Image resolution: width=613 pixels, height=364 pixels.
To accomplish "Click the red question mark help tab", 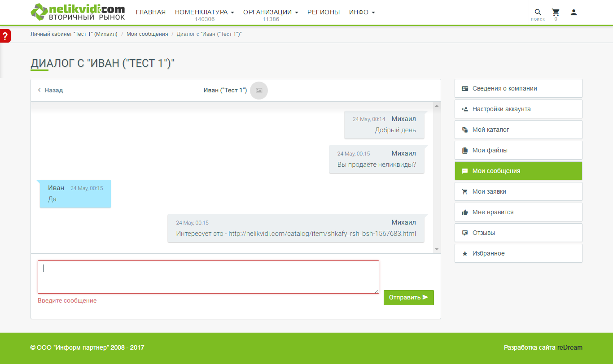I will pos(5,36).
